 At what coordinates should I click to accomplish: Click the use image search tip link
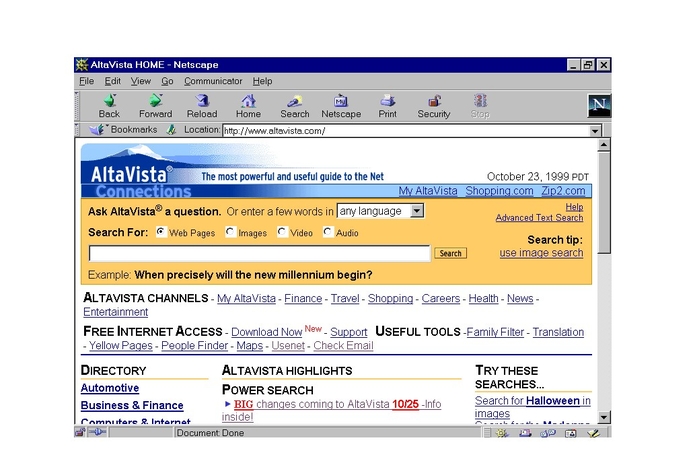click(x=541, y=253)
